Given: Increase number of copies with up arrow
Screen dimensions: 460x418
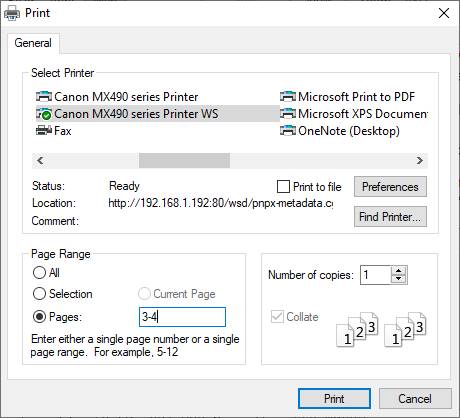Looking at the screenshot, I should pyautogui.click(x=399, y=271).
